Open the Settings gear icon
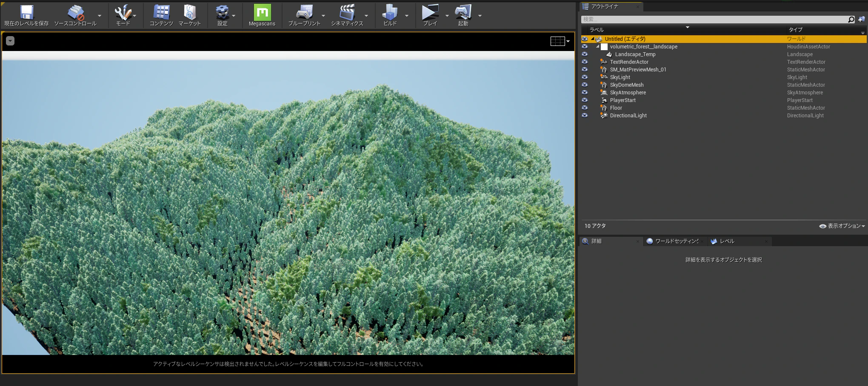 (x=222, y=12)
